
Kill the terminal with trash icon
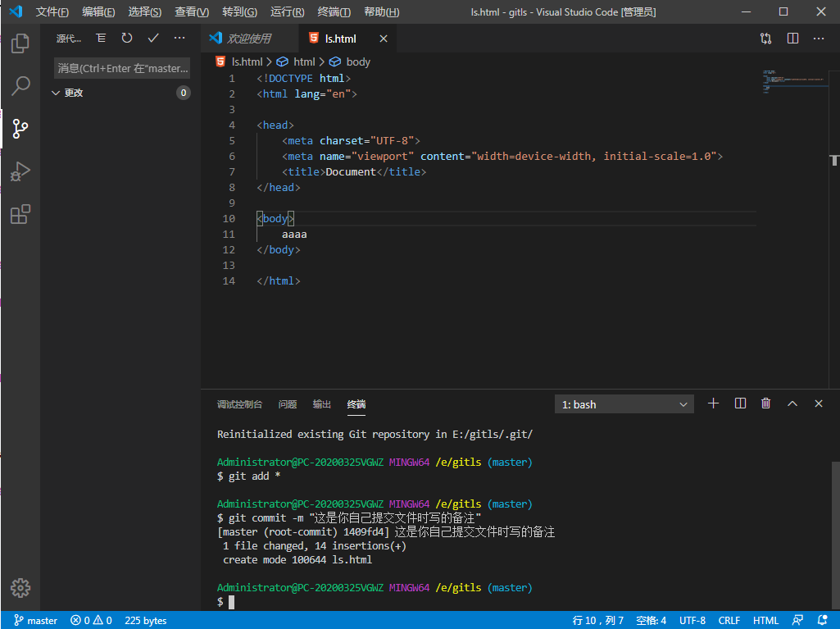click(765, 403)
